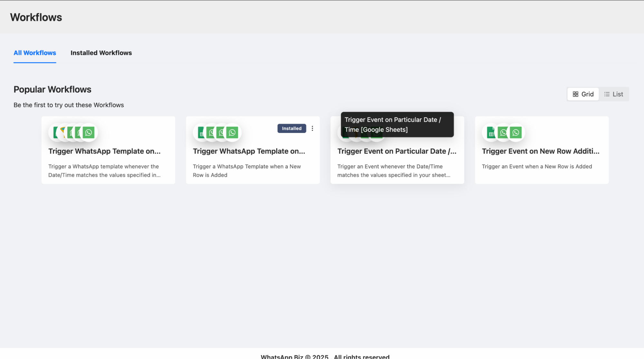
Task: Click the List view icon
Action: [x=607, y=94]
